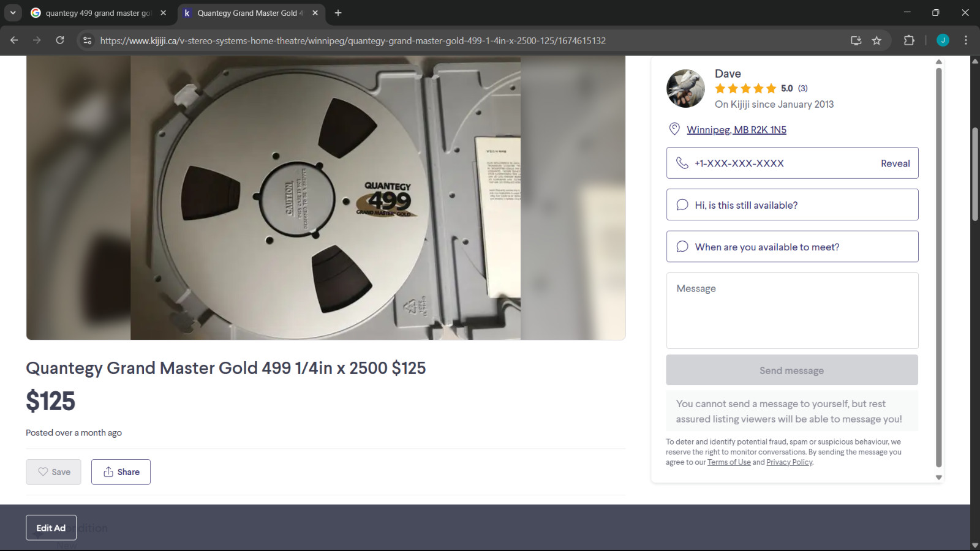Screen dimensions: 980x551
Task: Open the Terms of Use link
Action: click(729, 462)
